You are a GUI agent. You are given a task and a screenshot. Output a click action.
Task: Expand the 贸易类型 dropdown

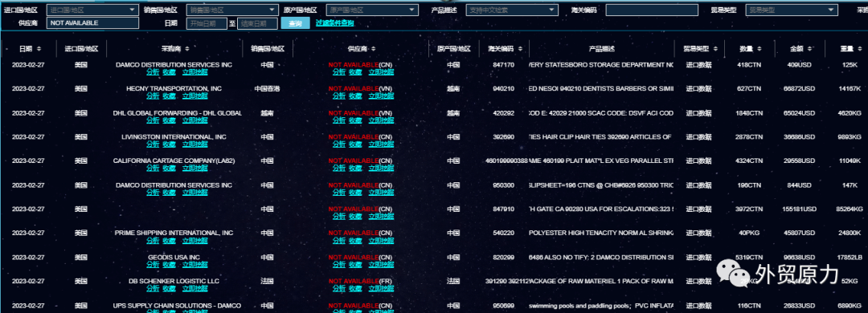pyautogui.click(x=792, y=10)
